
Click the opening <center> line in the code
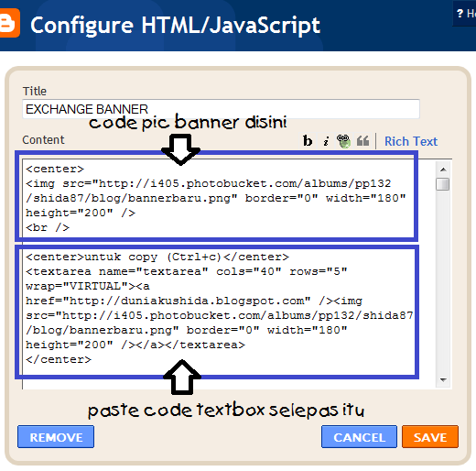[55, 169]
